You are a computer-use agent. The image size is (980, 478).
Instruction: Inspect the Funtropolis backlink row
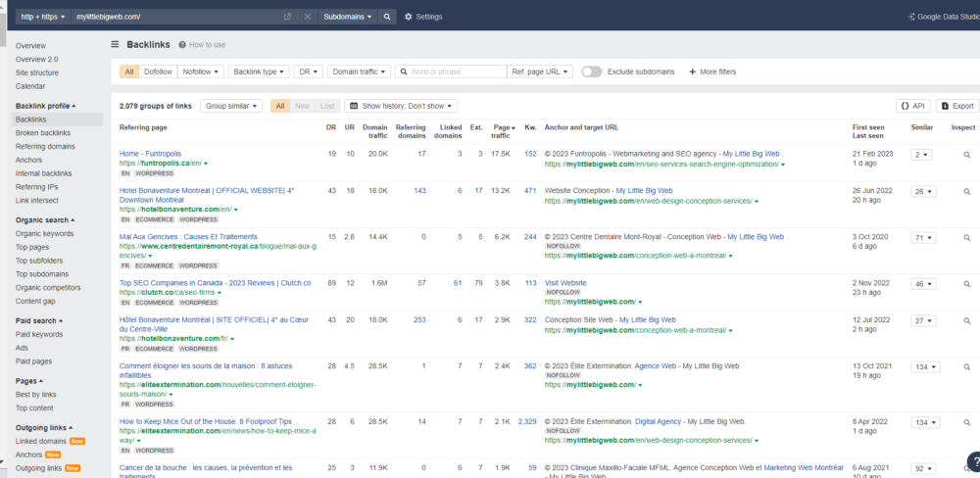pos(967,155)
